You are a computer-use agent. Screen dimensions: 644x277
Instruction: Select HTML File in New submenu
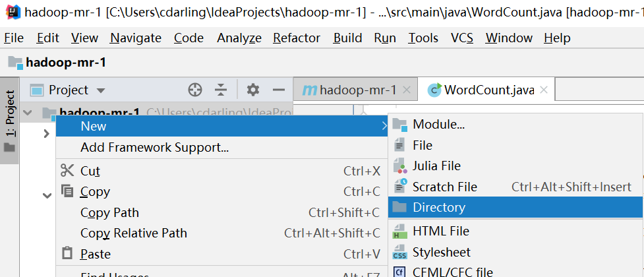(516, 231)
